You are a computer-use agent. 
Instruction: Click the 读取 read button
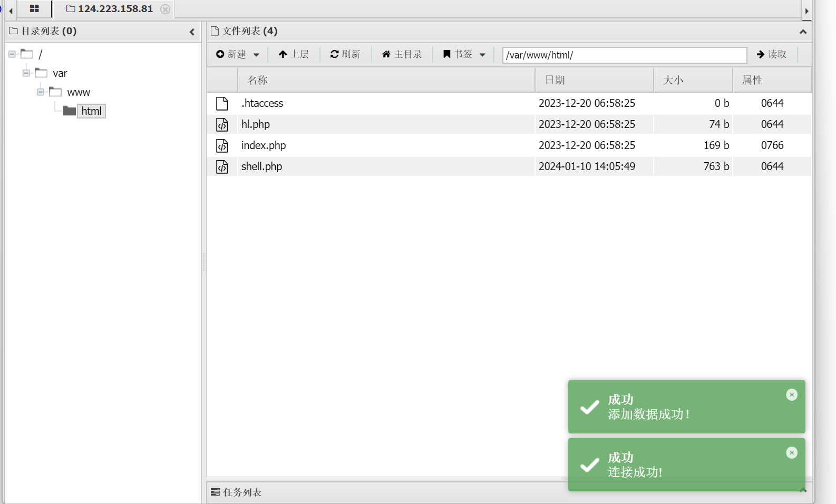[x=772, y=54]
